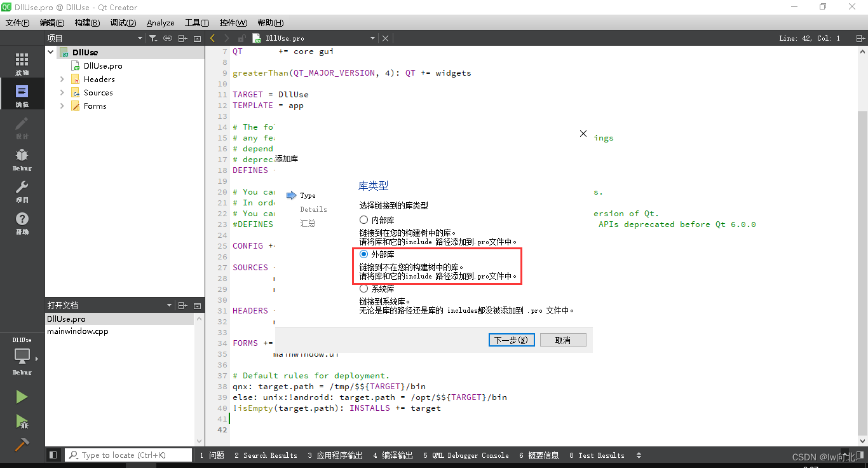Split the Projects panel with split icon
Screen dimensions: 868x468
pyautogui.click(x=182, y=38)
